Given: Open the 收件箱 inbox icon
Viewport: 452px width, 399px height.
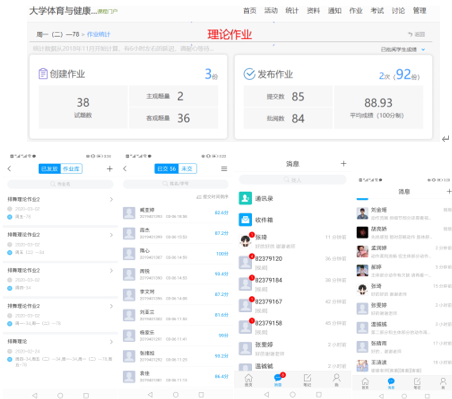Looking at the screenshot, I should tap(245, 220).
